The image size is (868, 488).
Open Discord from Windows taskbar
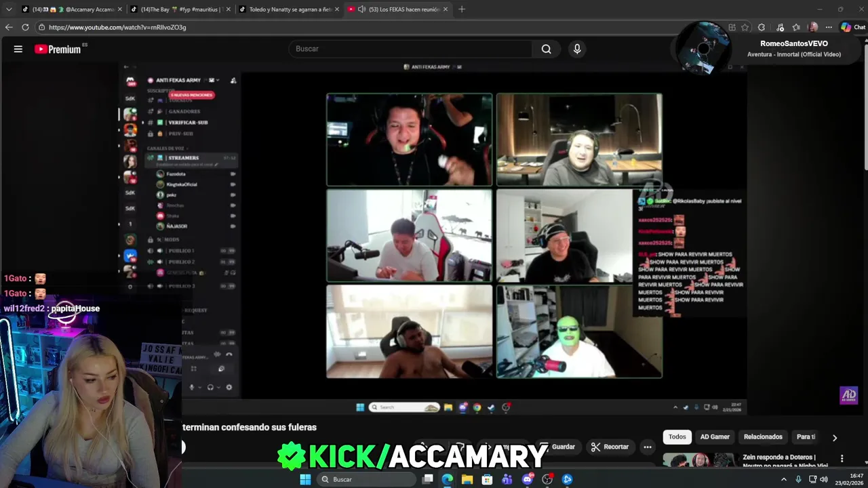pos(528,479)
